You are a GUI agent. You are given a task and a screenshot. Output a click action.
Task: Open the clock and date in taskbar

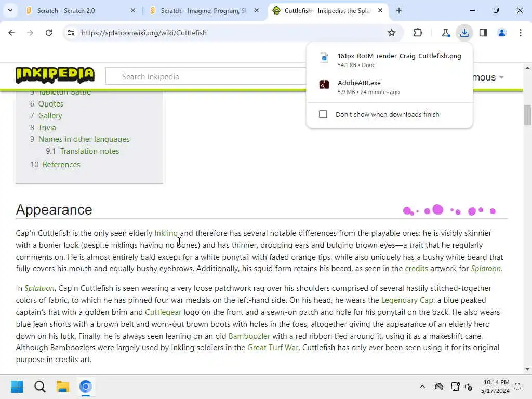pyautogui.click(x=495, y=387)
